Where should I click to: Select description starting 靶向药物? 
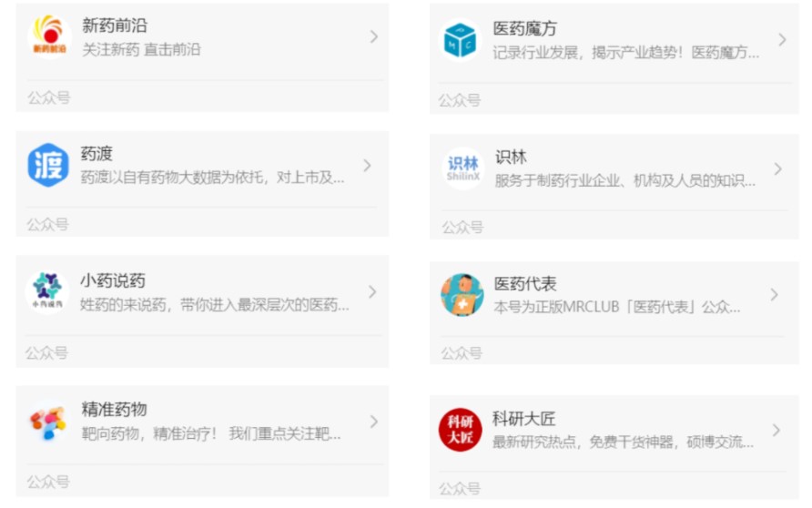(x=211, y=433)
